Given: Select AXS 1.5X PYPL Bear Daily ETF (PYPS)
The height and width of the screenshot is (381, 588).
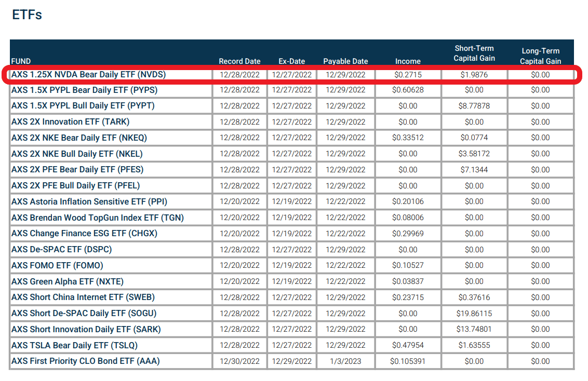Looking at the screenshot, I should (84, 90).
